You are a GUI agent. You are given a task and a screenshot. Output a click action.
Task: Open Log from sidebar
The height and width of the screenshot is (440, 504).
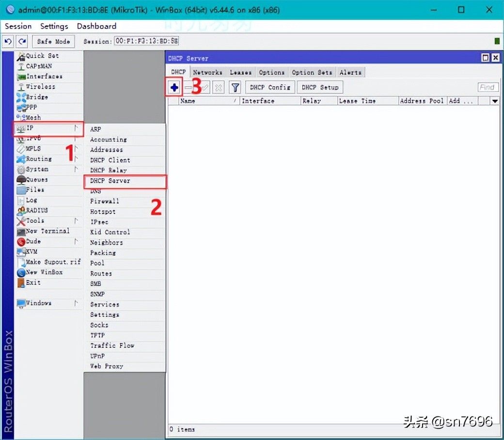click(48, 200)
